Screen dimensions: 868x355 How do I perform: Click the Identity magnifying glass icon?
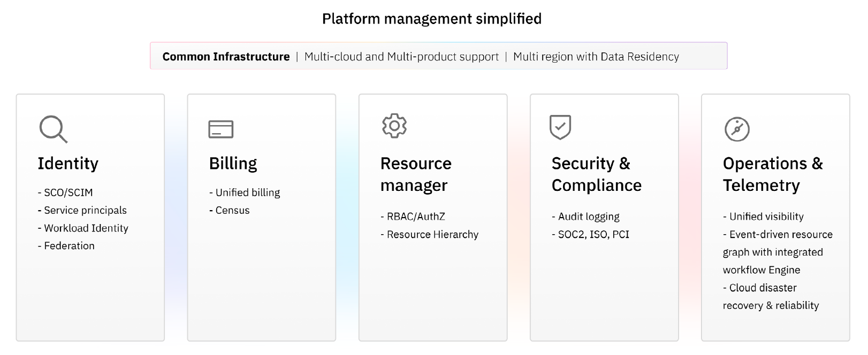pos(54,129)
